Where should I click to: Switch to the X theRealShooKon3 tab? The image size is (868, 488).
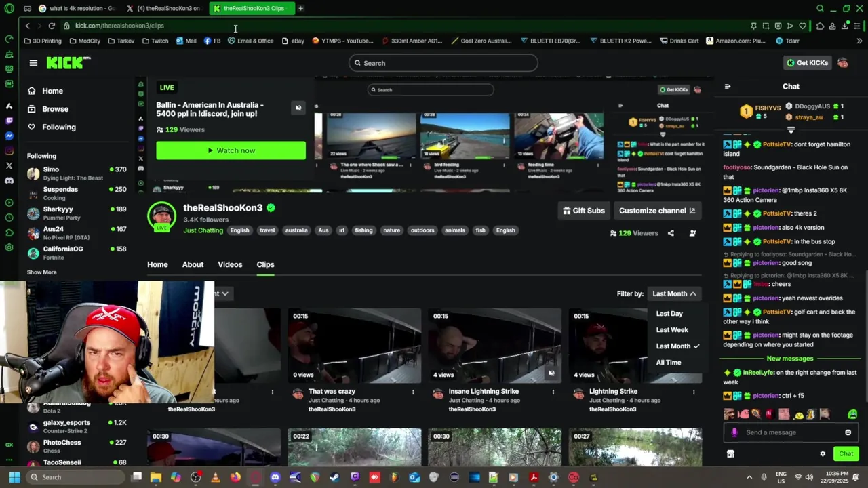coord(165,8)
